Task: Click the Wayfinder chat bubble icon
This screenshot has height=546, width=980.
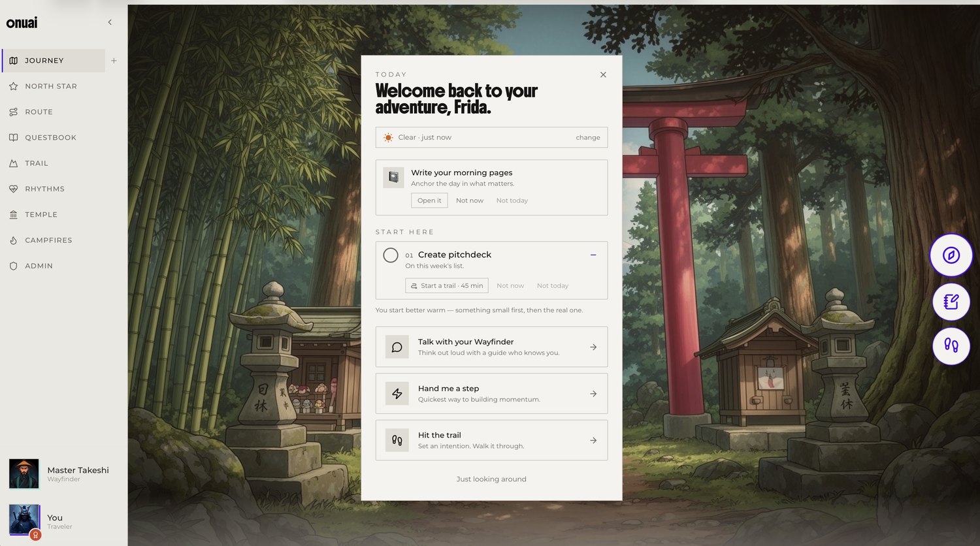Action: point(397,347)
